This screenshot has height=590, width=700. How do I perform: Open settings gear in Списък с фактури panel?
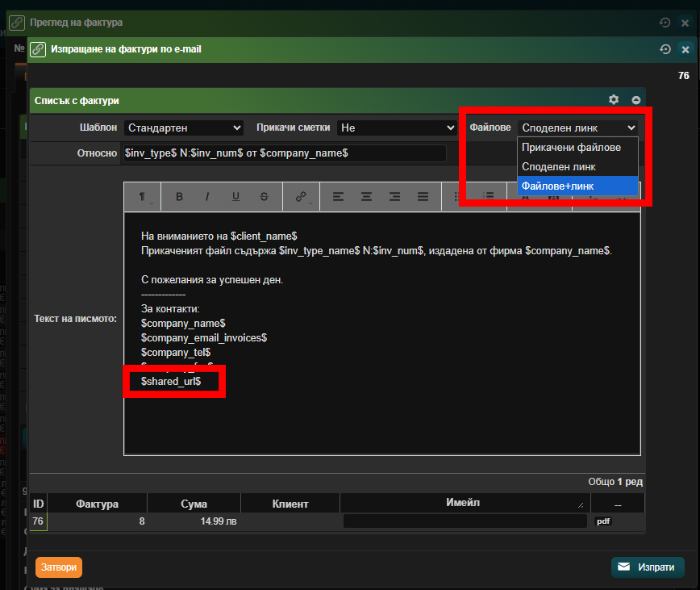pos(614,100)
